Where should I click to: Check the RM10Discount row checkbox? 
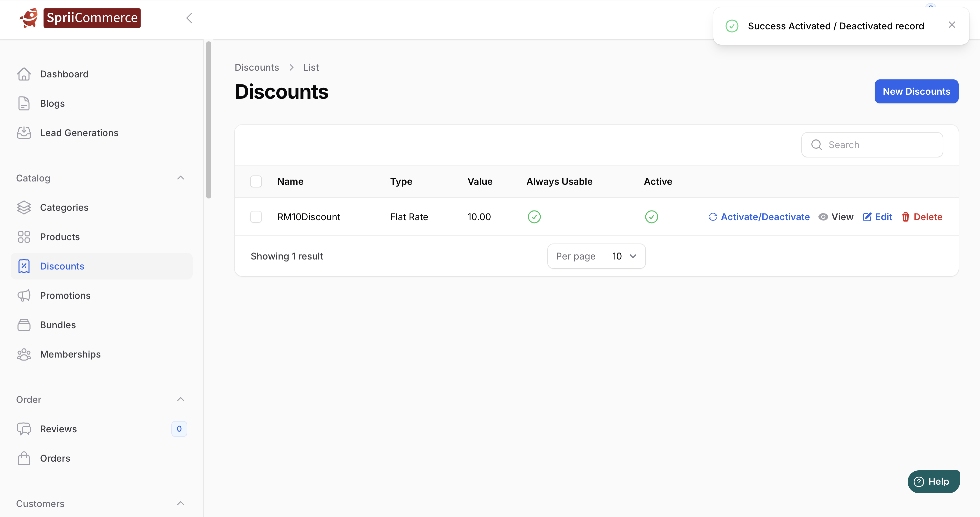tap(256, 217)
